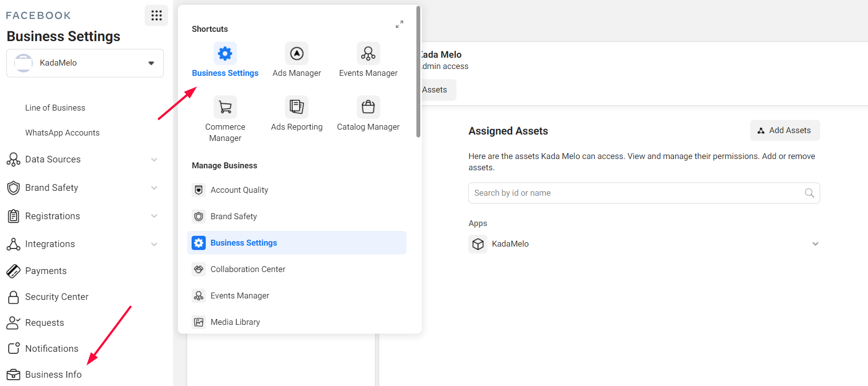Click Data Sources sidebar icon
Image resolution: width=868 pixels, height=386 pixels.
[14, 159]
